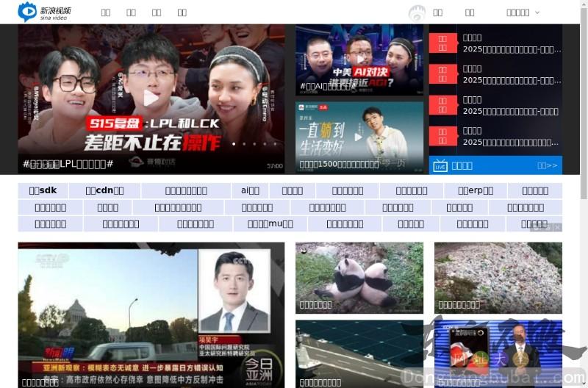Select the third carousel dot
Image resolution: width=588 pixels, height=388 pixels.
pos(254,144)
